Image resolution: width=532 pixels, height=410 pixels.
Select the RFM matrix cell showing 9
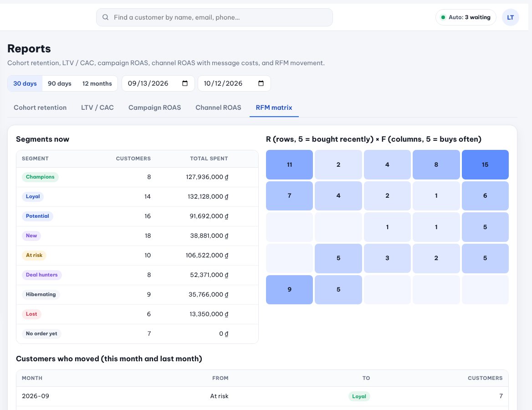tap(289, 290)
